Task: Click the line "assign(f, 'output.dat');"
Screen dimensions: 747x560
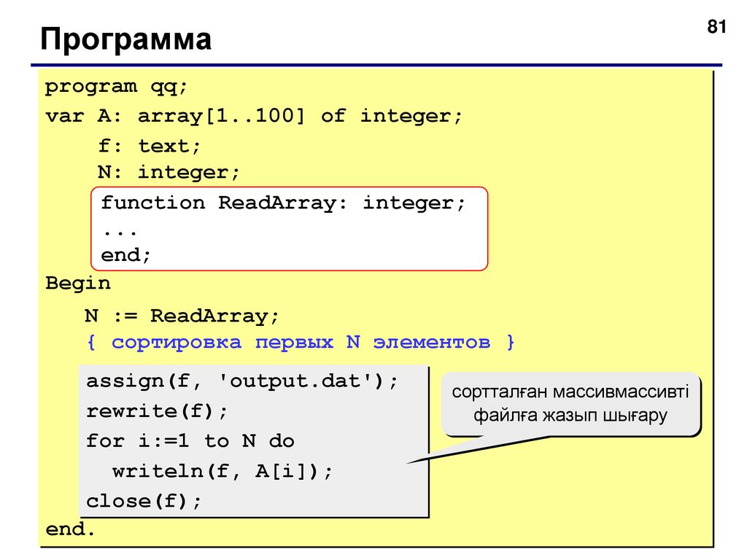Action: coord(242,381)
